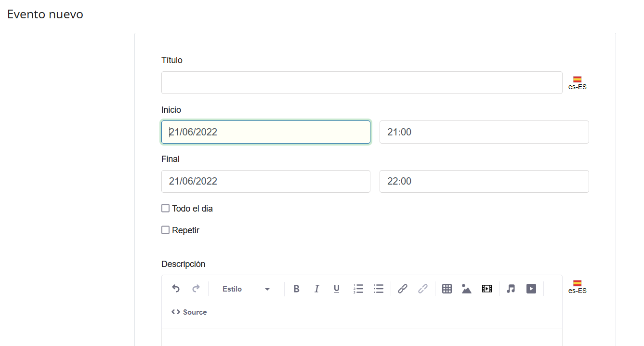Open the Estilo style dropdown
Viewport: 644px width, 346px height.
pos(246,289)
